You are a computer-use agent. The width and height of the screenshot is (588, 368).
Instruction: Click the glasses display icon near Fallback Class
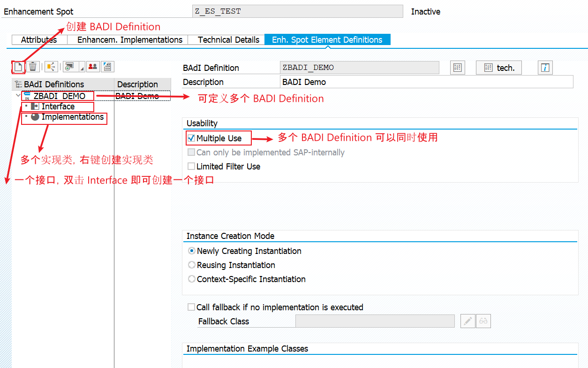(483, 321)
